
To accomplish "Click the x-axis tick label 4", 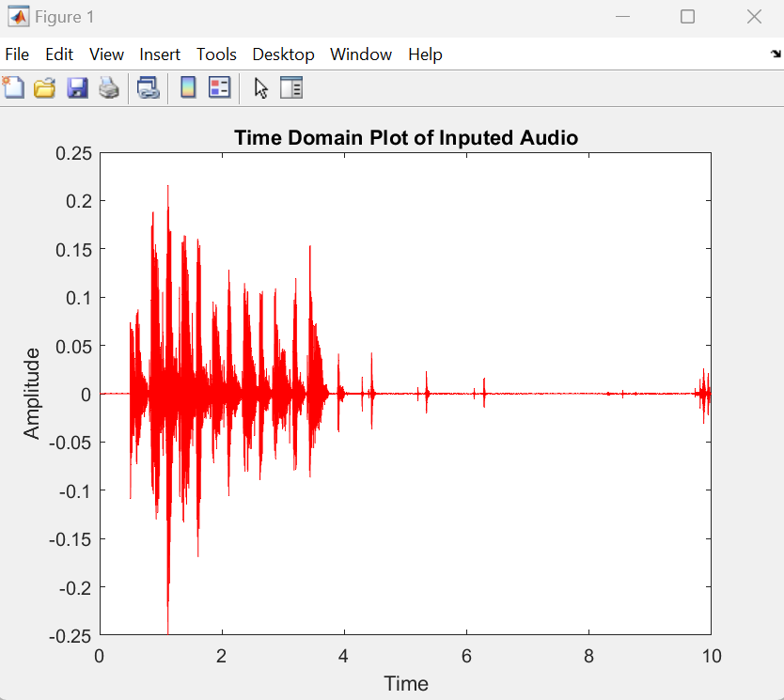I will tap(343, 656).
